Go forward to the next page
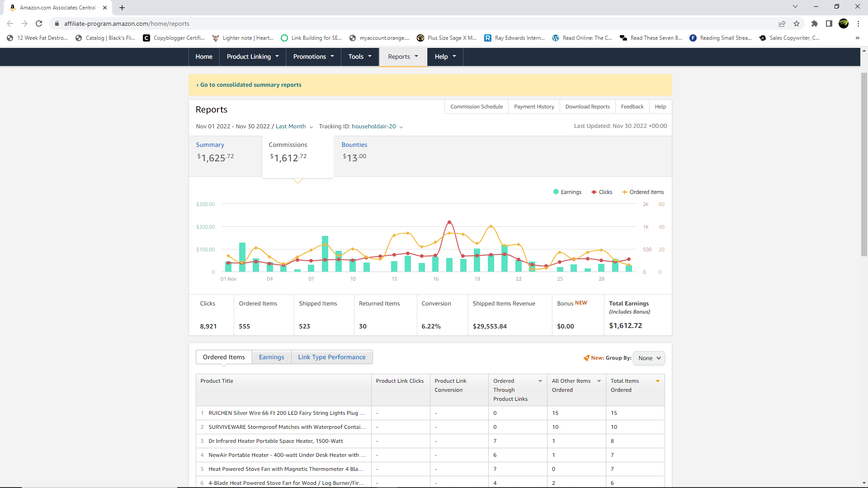The width and height of the screenshot is (868, 488). [x=24, y=23]
